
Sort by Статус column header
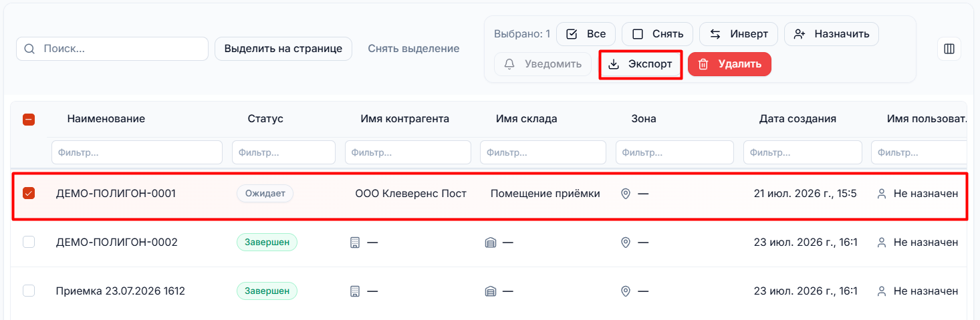pos(265,119)
